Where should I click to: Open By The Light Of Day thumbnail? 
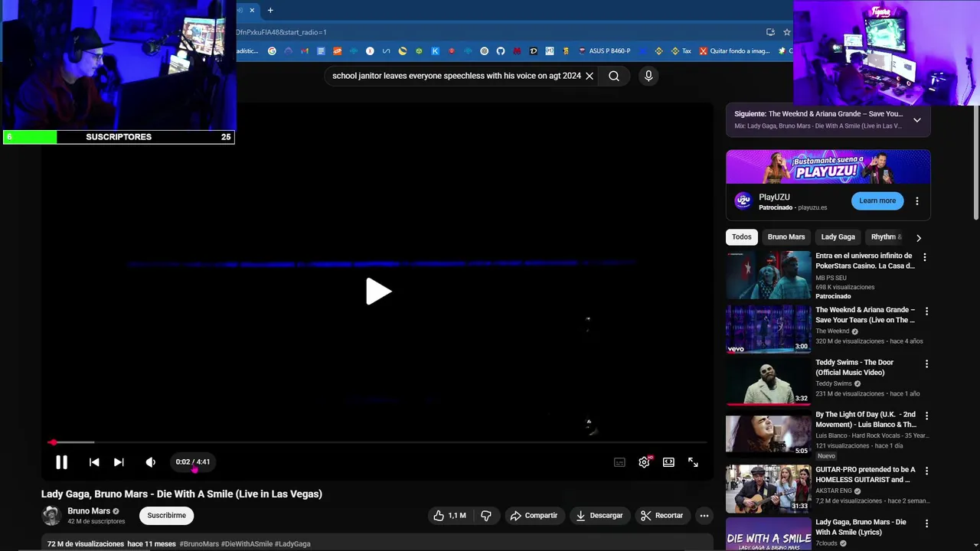768,434
